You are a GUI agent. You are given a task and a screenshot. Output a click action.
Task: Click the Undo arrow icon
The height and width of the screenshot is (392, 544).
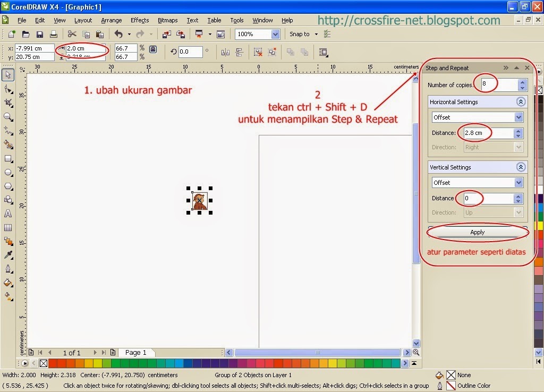(x=118, y=34)
